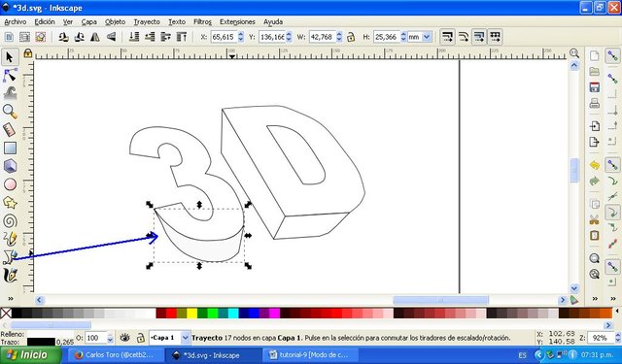This screenshot has height=364, width=622.
Task: Select the calligraphy pen tool
Action: 10,276
